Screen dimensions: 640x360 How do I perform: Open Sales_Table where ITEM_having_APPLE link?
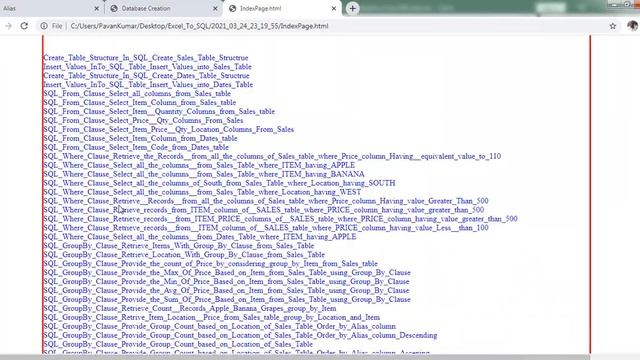199,165
